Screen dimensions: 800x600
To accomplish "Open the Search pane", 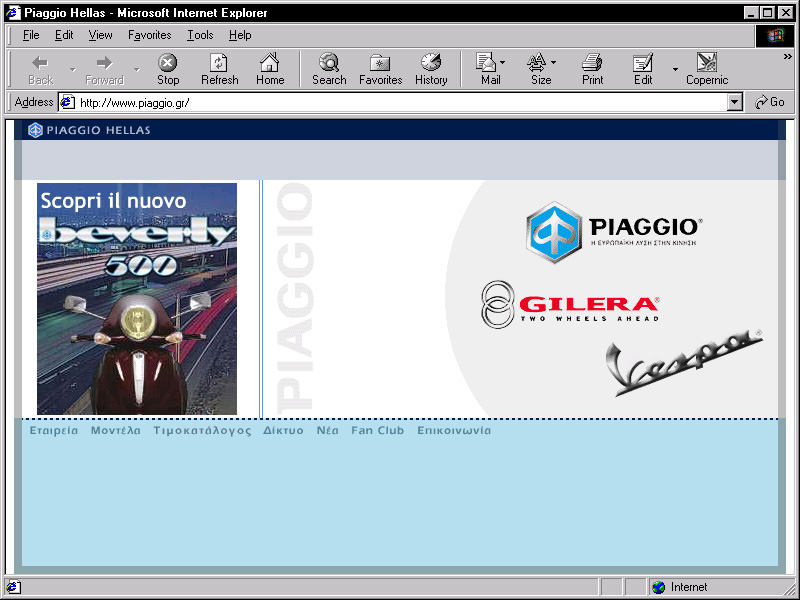I will (x=329, y=69).
